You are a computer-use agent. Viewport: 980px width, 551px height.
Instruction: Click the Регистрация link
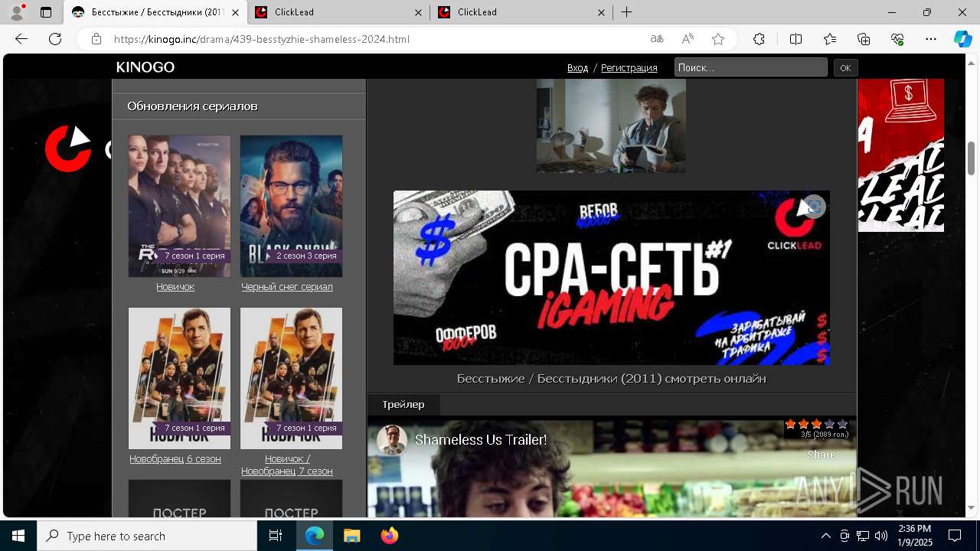(x=629, y=68)
